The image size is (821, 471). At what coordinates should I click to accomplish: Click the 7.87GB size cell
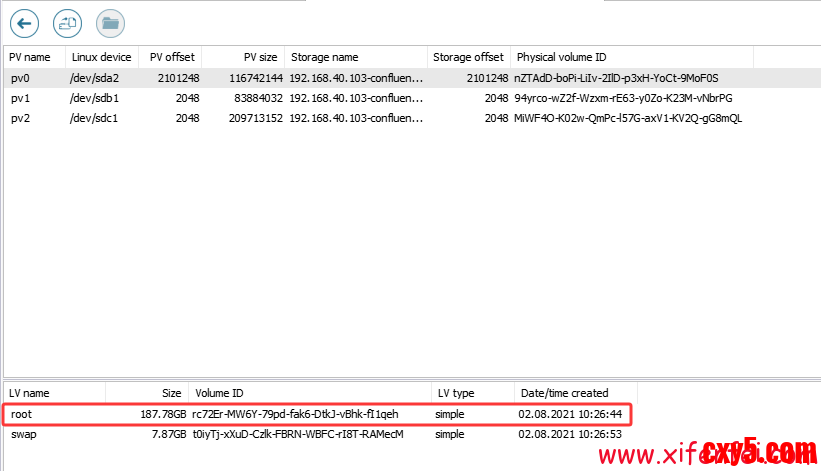pyautogui.click(x=169, y=434)
